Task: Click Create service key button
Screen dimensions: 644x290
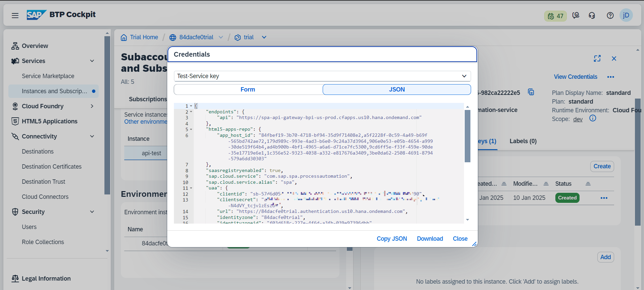Action: 602,166
